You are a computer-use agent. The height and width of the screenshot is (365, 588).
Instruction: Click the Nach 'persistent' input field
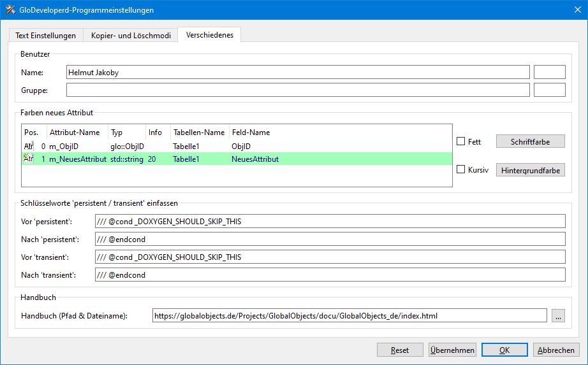330,239
